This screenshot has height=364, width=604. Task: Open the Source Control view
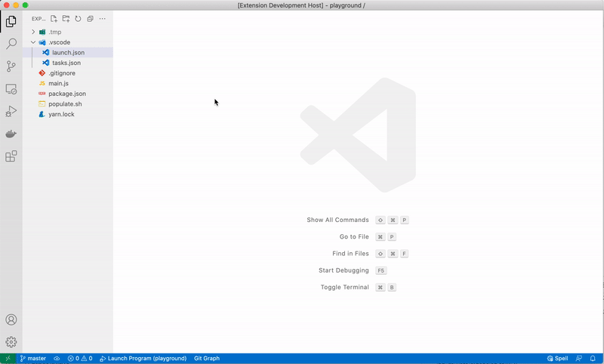(11, 66)
